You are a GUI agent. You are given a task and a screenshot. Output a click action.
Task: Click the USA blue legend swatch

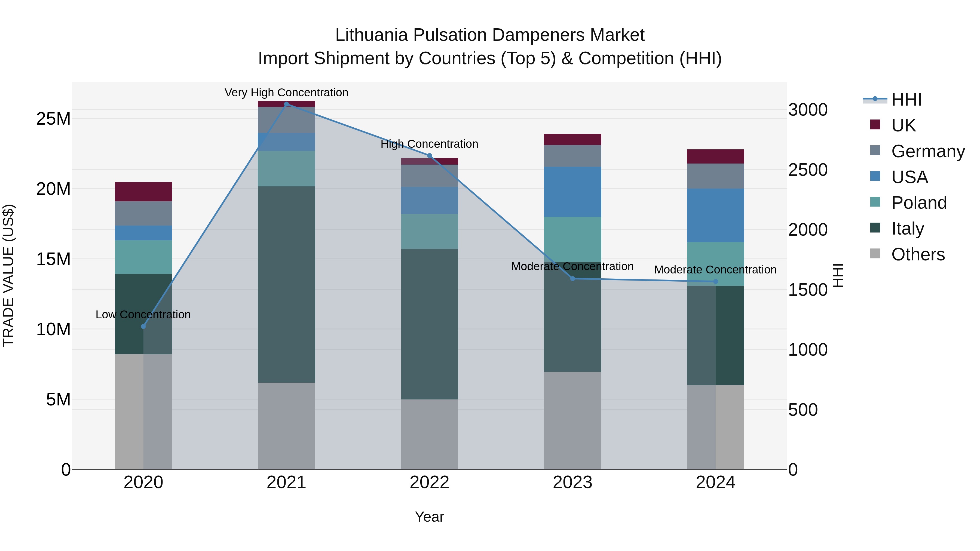(875, 176)
